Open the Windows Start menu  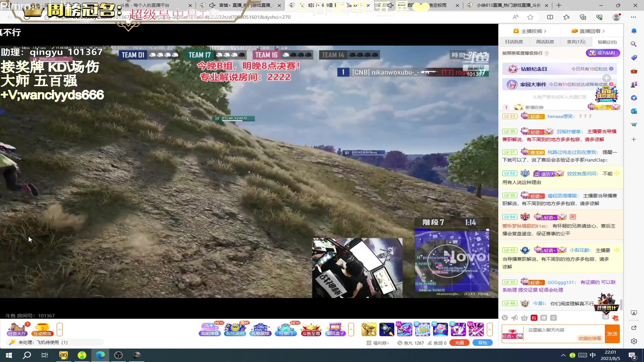9,355
